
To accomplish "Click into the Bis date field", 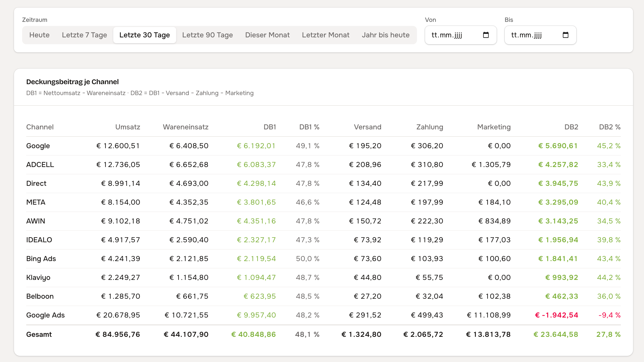I will tap(540, 35).
